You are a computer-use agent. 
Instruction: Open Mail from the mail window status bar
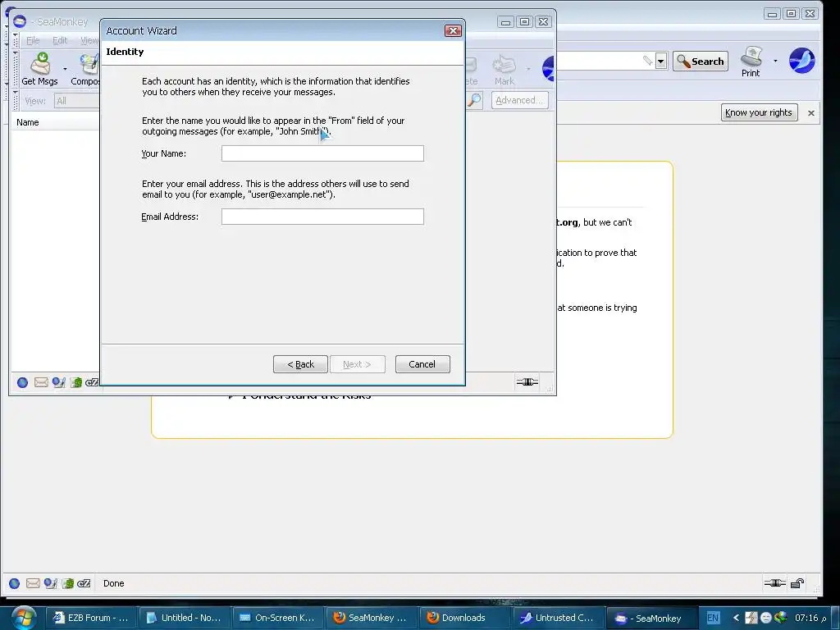(x=41, y=382)
